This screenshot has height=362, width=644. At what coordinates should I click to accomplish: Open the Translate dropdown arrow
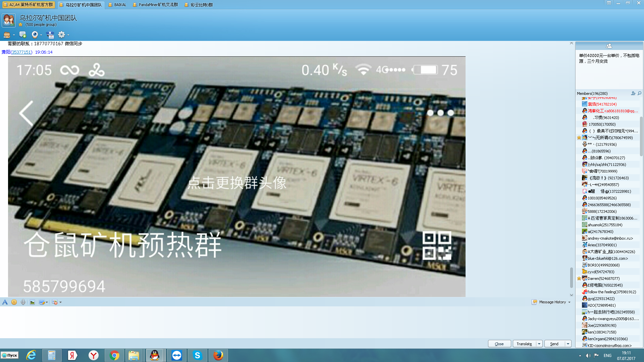pyautogui.click(x=539, y=344)
